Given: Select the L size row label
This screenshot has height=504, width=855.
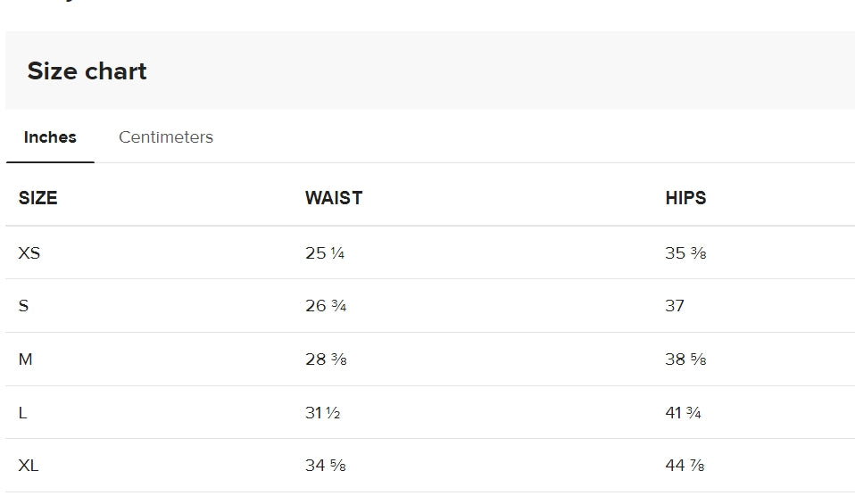Looking at the screenshot, I should [x=22, y=412].
